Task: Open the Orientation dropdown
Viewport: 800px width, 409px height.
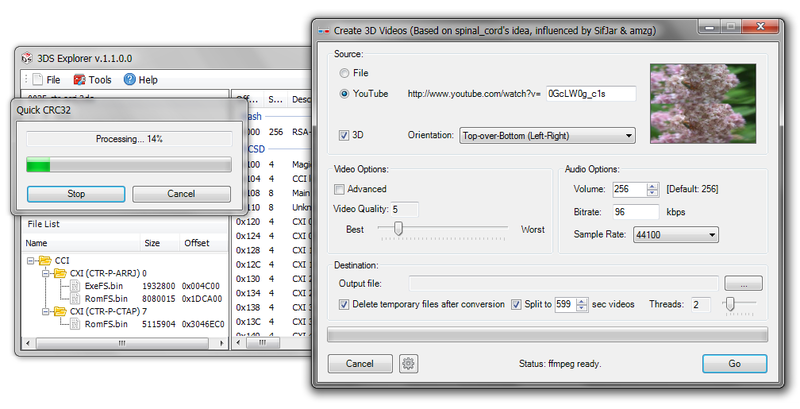Action: coord(547,135)
